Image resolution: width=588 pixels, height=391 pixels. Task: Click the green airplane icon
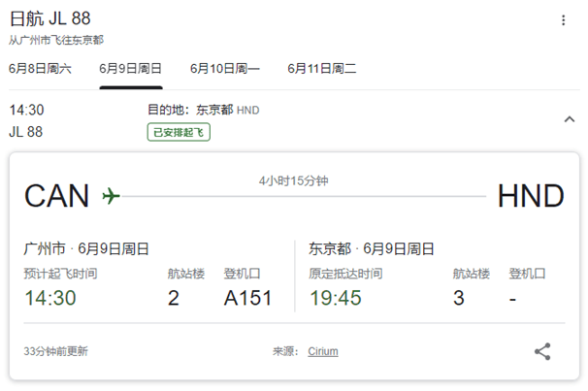(x=111, y=196)
